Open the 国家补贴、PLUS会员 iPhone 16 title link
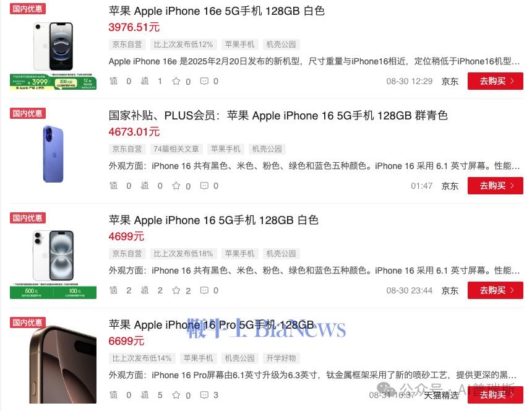 [278, 115]
